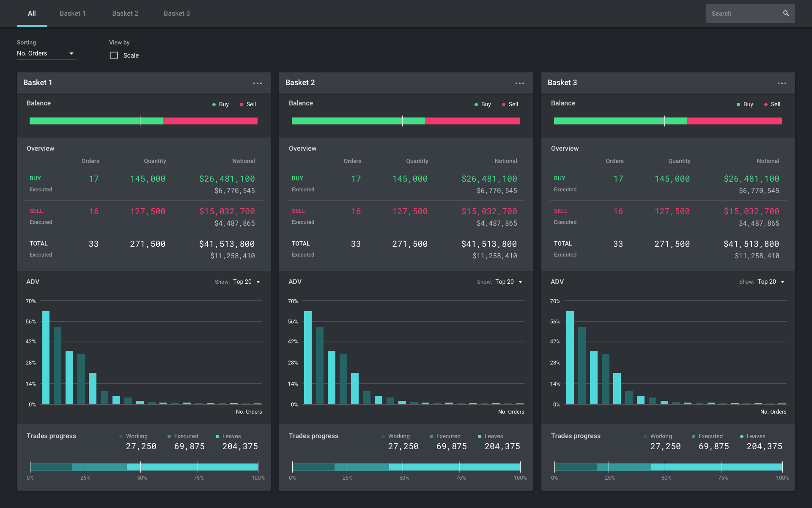Viewport: 812px width, 508px height.
Task: Select the All tab
Action: click(x=32, y=14)
